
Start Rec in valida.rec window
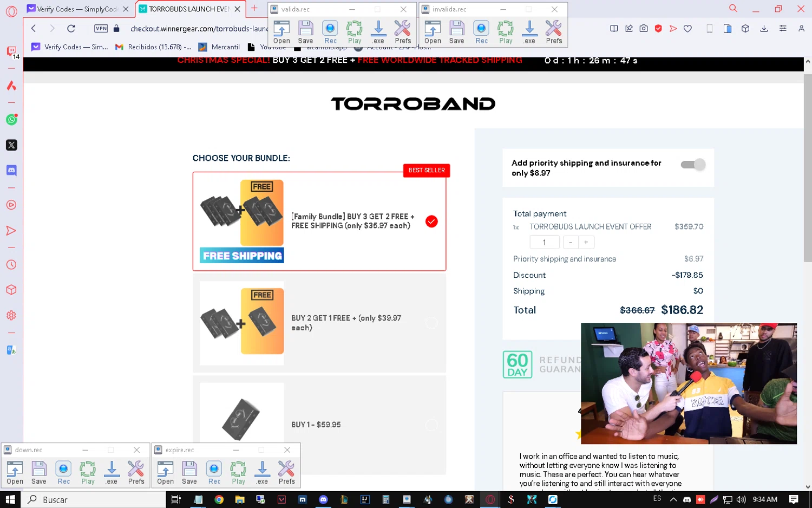(330, 32)
